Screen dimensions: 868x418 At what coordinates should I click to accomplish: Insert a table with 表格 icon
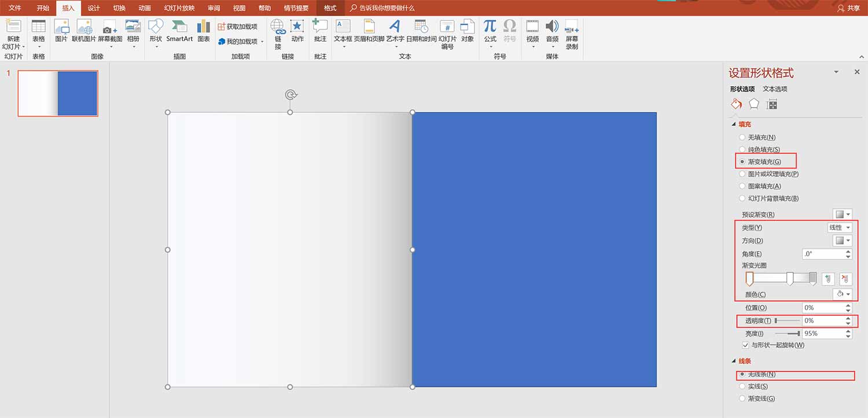coord(39,26)
